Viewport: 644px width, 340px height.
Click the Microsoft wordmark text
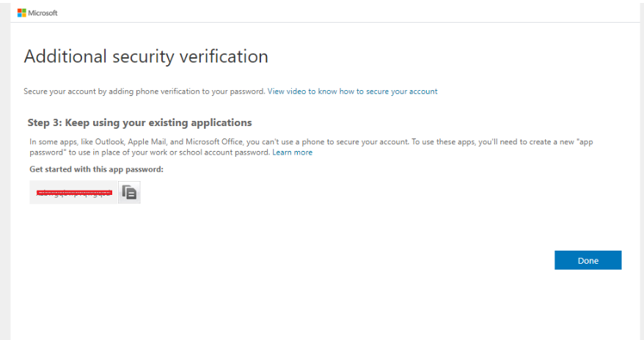point(43,13)
